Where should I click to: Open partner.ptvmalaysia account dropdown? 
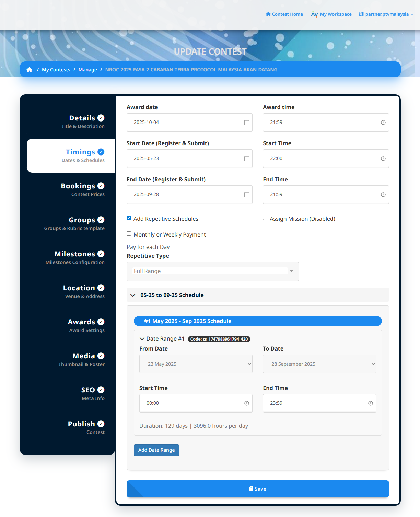click(386, 14)
